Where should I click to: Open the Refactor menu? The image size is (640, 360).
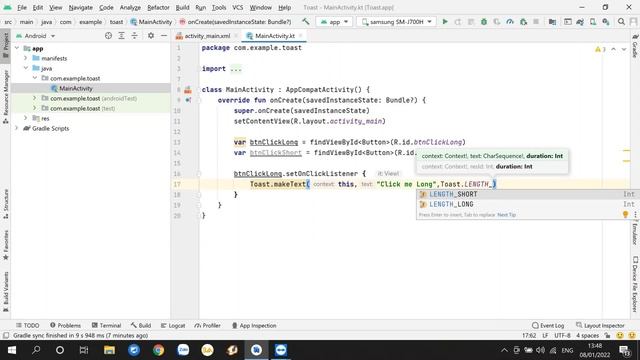[158, 7]
